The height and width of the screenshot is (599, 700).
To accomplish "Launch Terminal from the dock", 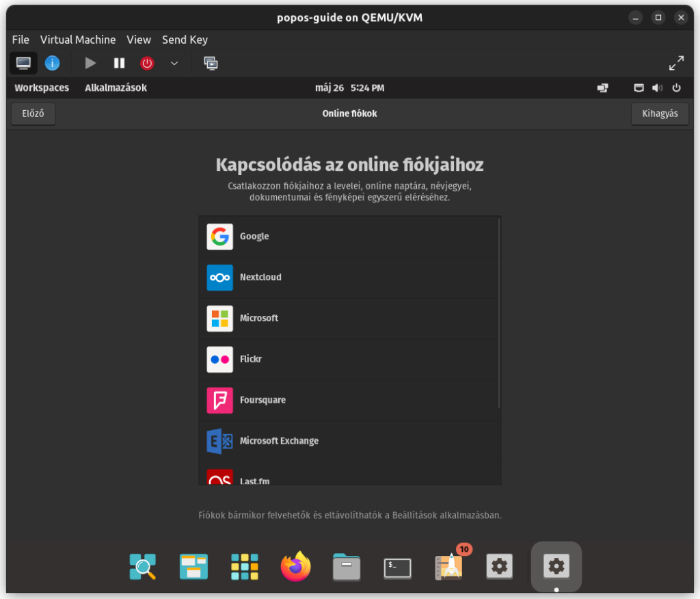I will (397, 568).
